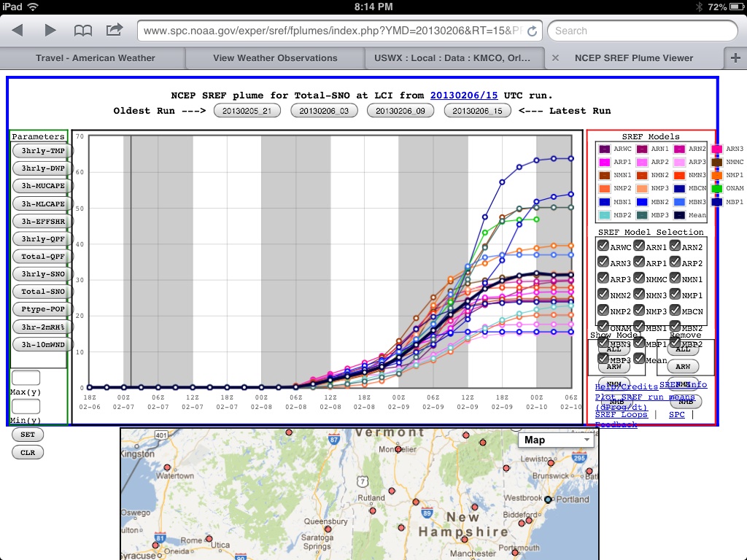Toggle the NMMC model checkbox
Image resolution: width=747 pixels, height=560 pixels.
(639, 279)
